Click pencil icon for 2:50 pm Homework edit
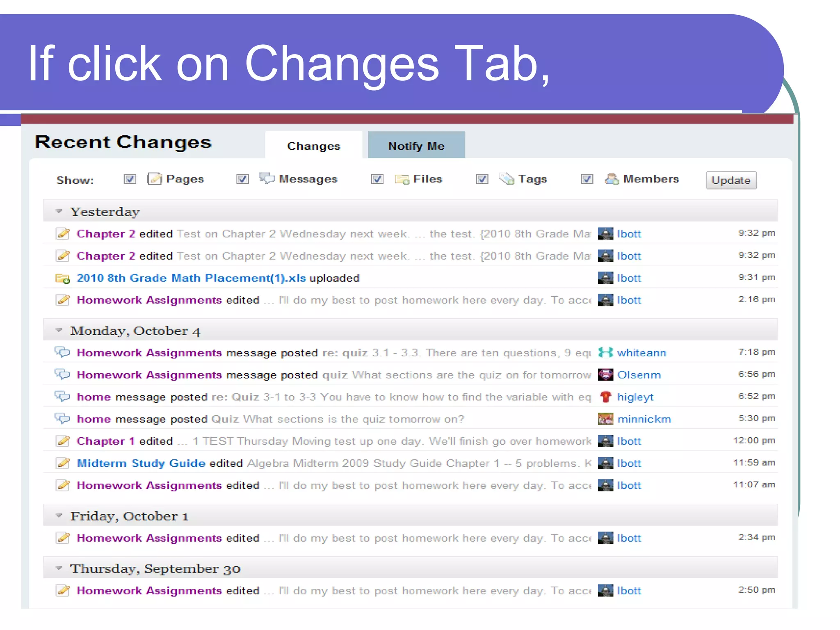Viewport: 840px width, 630px height. 62,590
